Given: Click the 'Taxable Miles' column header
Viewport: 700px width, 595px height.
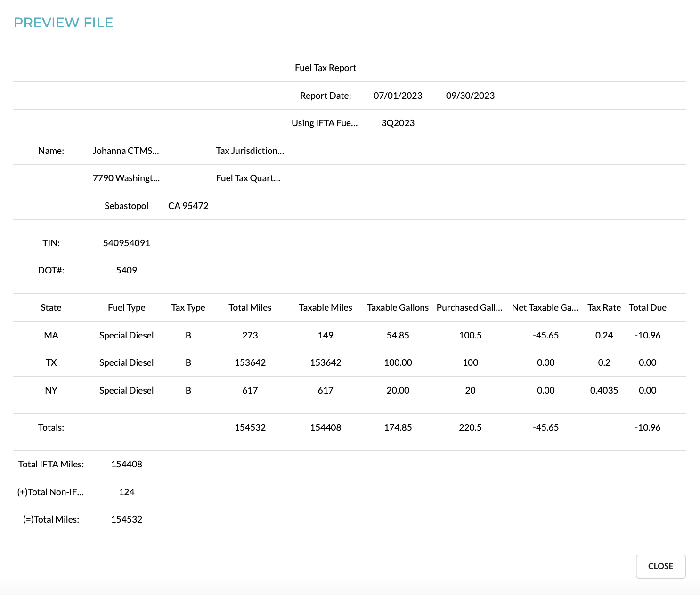Looking at the screenshot, I should point(326,307).
